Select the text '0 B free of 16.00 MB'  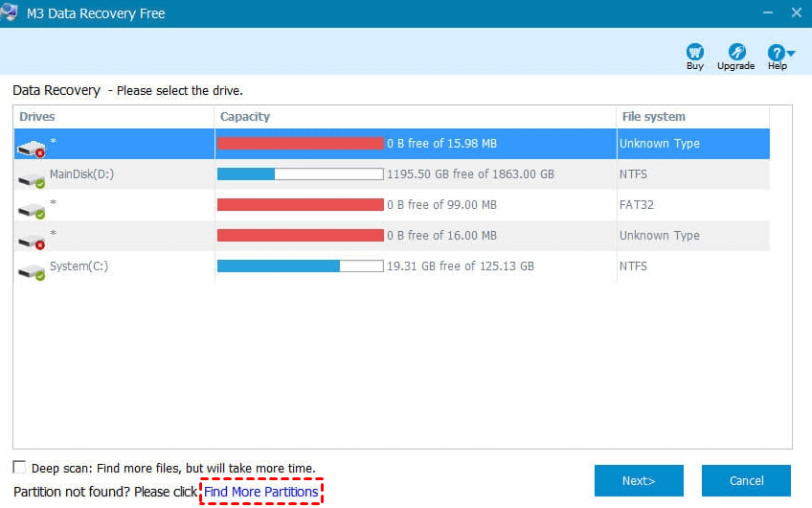point(441,236)
